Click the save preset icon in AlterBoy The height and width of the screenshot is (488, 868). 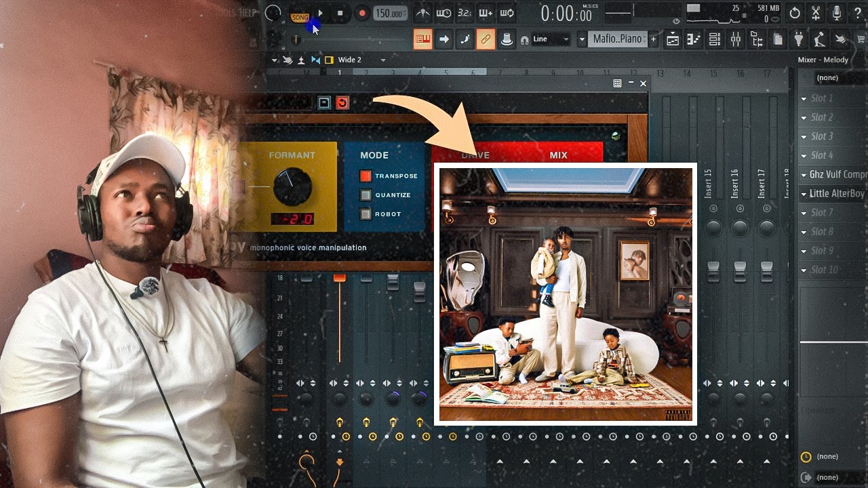point(324,102)
